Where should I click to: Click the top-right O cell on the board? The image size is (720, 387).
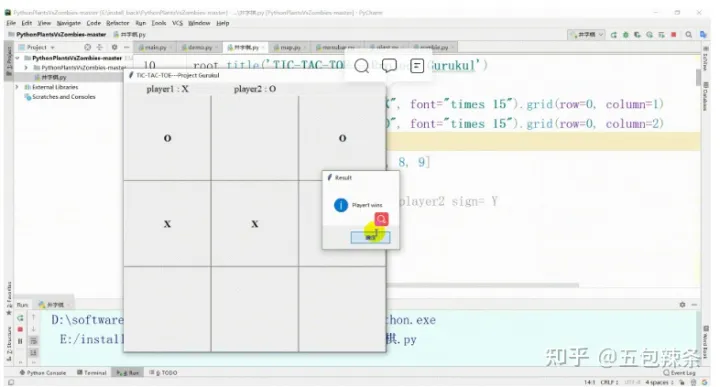coord(342,138)
